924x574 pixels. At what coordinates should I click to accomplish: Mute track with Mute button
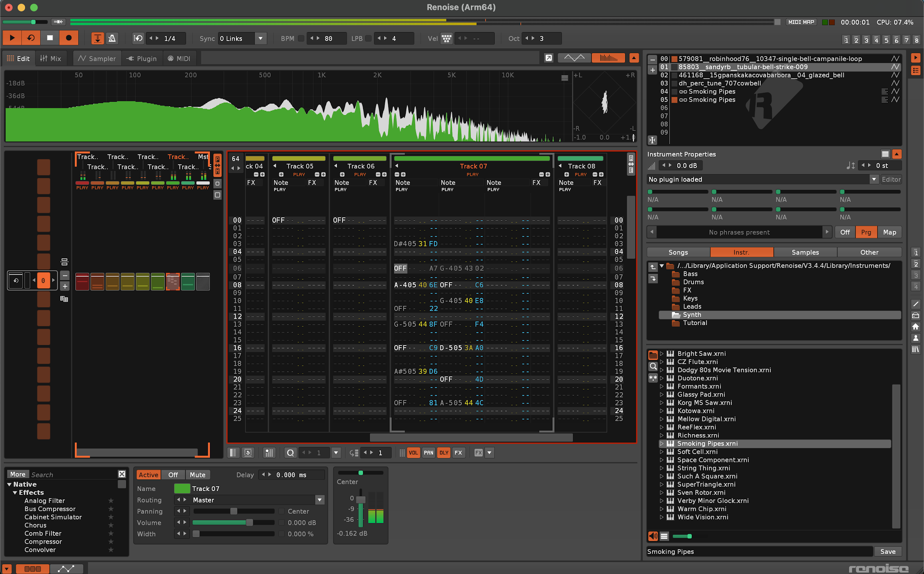pos(198,475)
